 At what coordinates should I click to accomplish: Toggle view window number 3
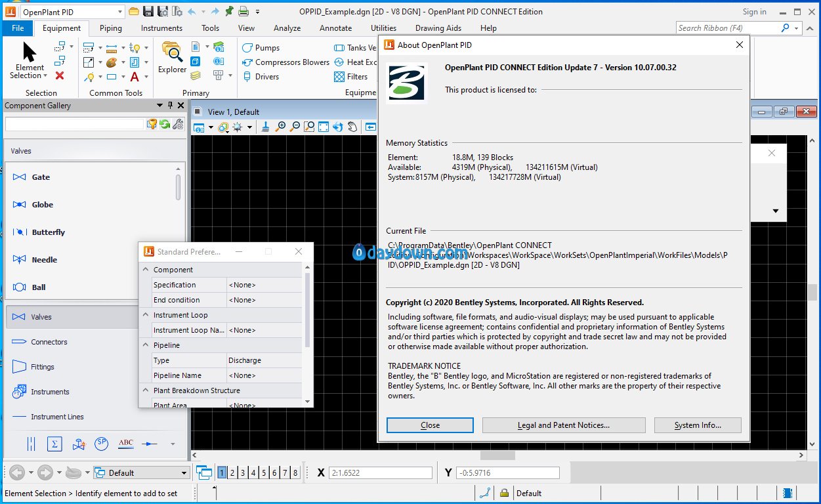click(243, 472)
